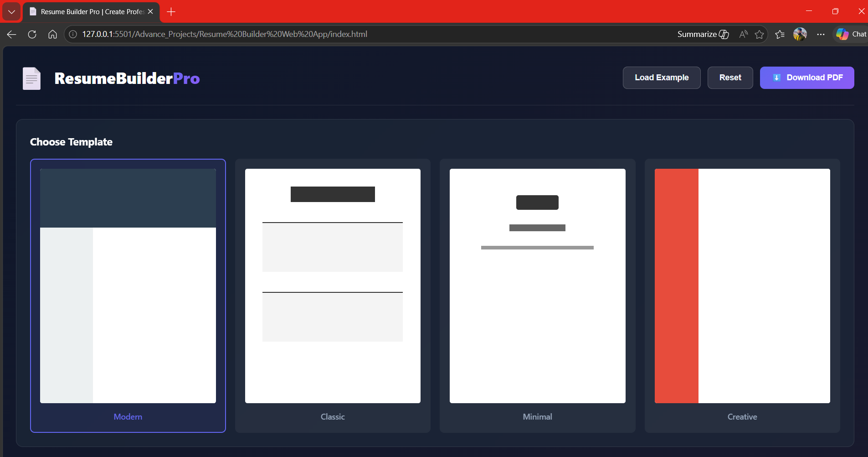
Task: Open the browser home page
Action: coord(52,34)
